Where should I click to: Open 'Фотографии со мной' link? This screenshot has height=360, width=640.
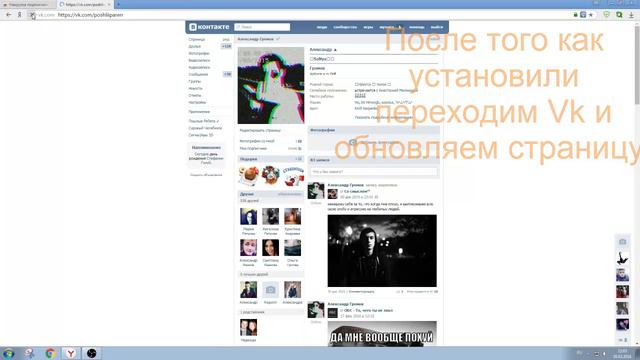(x=257, y=141)
